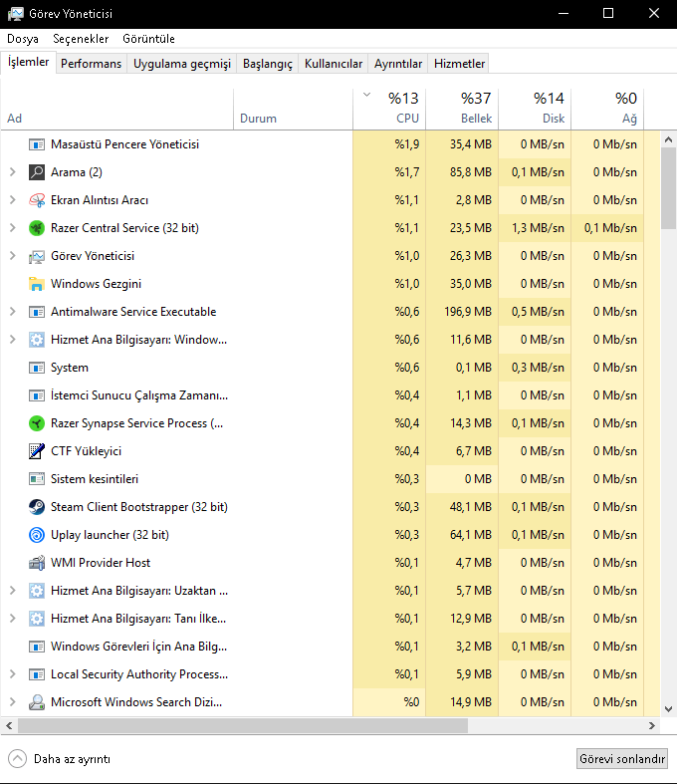Sort by the Bellek column header
This screenshot has height=784, width=677.
click(462, 109)
